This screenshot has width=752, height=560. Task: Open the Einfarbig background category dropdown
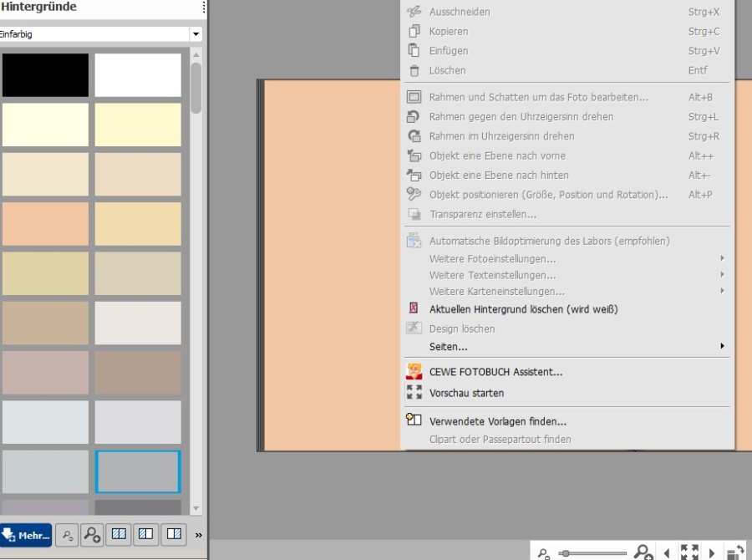coord(196,34)
